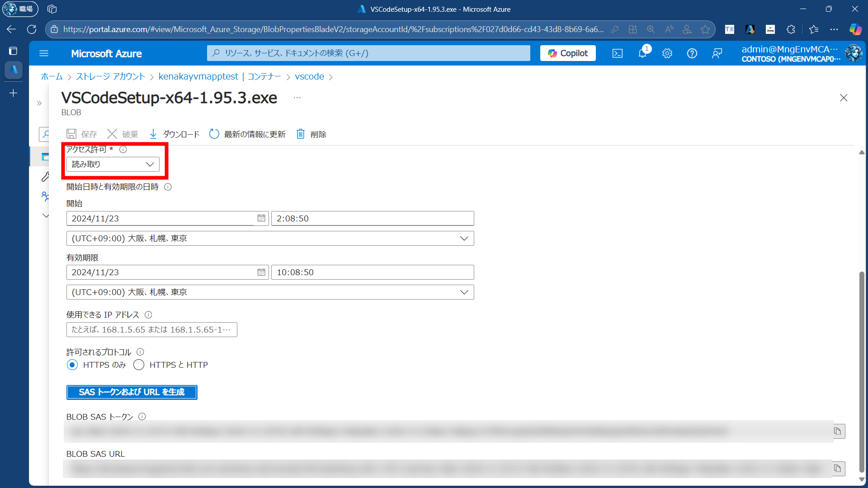Add this page to favorites star
This screenshot has width=868, height=488.
(x=705, y=29)
